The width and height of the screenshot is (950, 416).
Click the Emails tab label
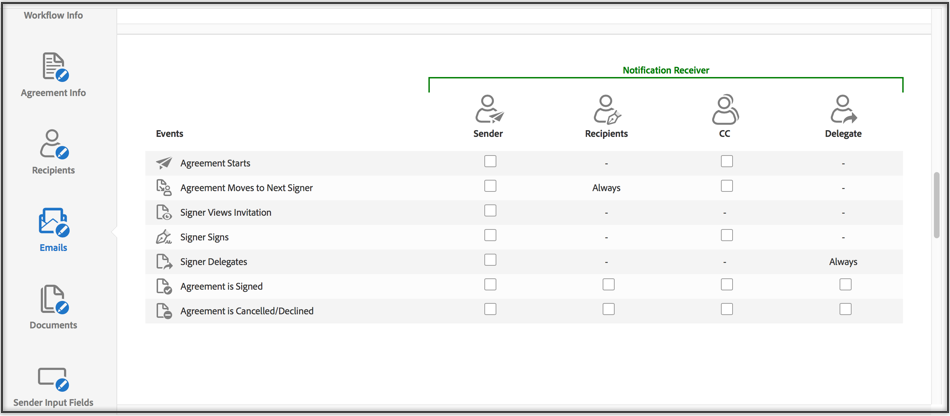pyautogui.click(x=54, y=248)
